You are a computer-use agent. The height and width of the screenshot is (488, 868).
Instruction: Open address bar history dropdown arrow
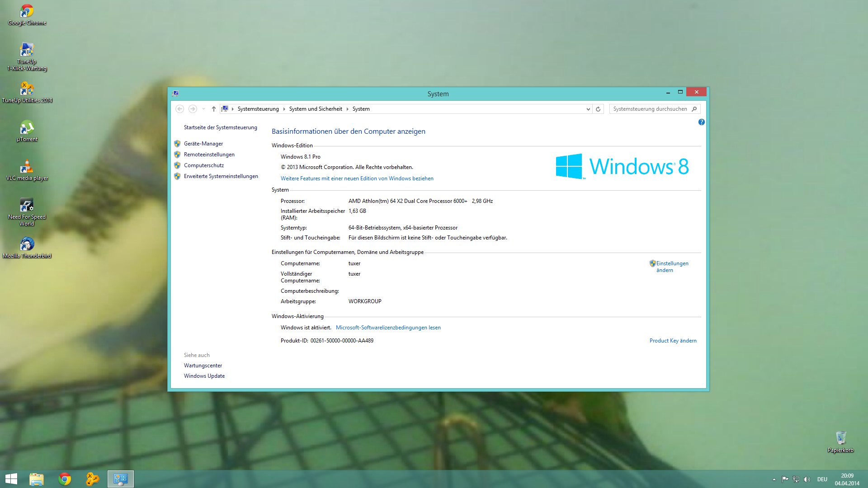point(588,109)
